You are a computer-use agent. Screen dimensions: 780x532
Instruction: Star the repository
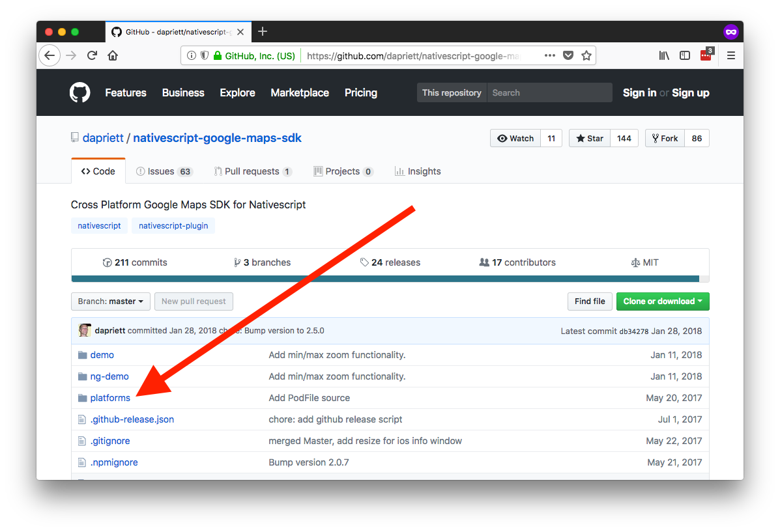pos(590,138)
